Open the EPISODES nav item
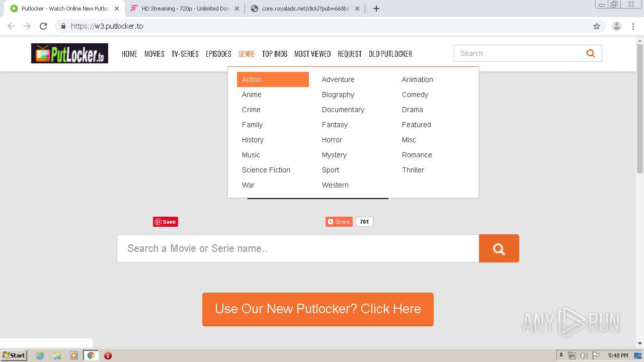This screenshot has height=362, width=644. click(x=218, y=54)
